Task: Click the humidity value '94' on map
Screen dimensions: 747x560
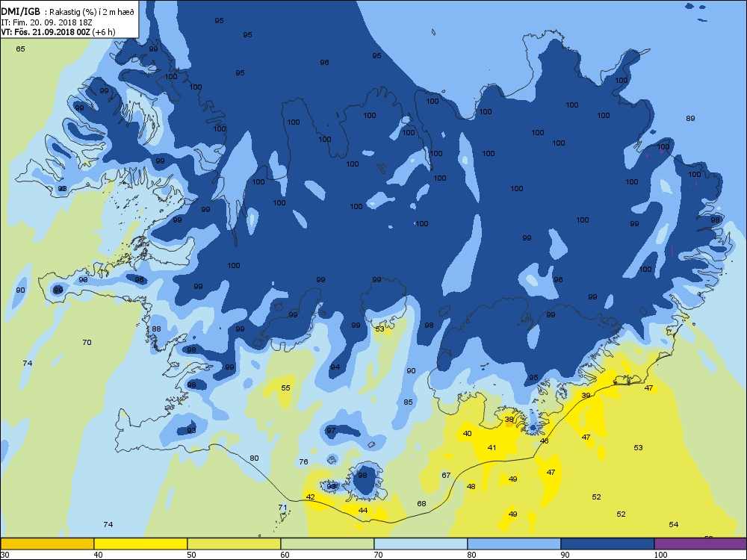Action: [x=335, y=367]
